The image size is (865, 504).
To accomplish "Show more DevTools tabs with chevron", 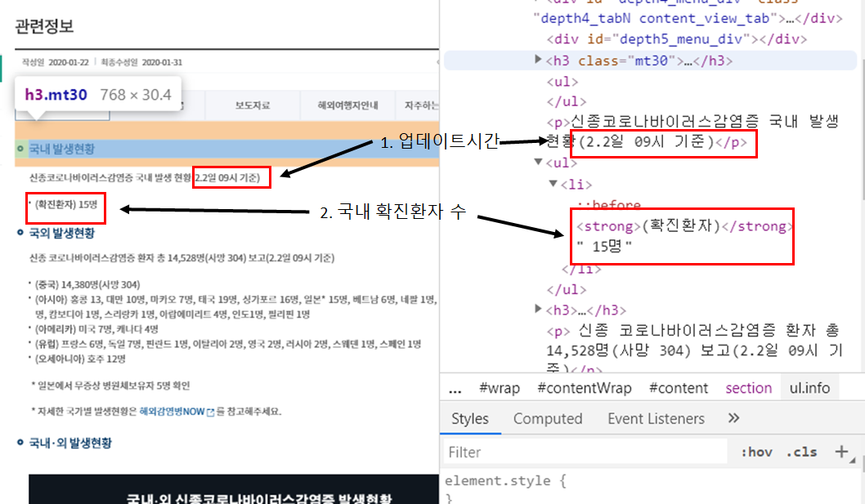I will pos(733,418).
